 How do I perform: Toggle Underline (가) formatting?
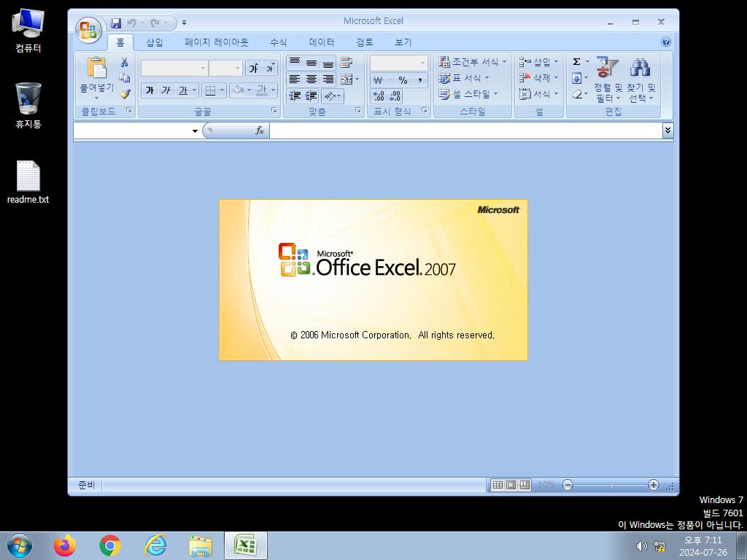[183, 90]
